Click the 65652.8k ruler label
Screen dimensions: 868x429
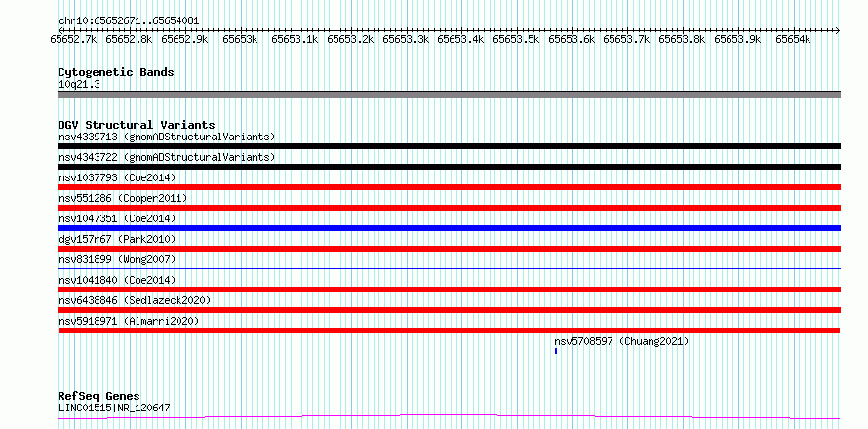tap(129, 39)
